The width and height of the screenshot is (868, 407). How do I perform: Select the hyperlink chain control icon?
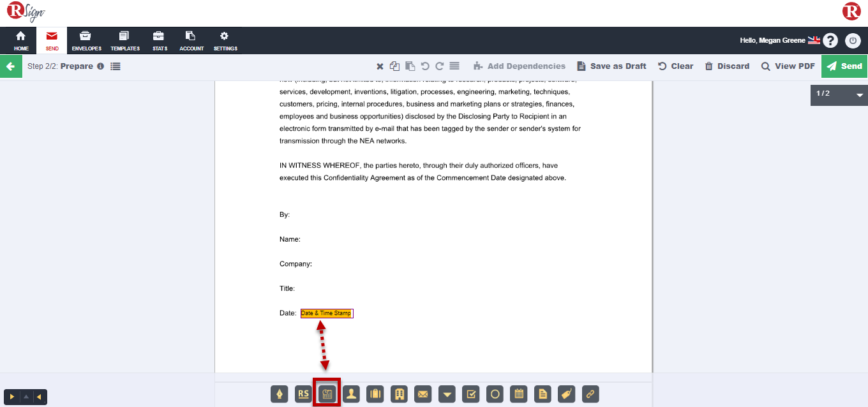point(590,394)
